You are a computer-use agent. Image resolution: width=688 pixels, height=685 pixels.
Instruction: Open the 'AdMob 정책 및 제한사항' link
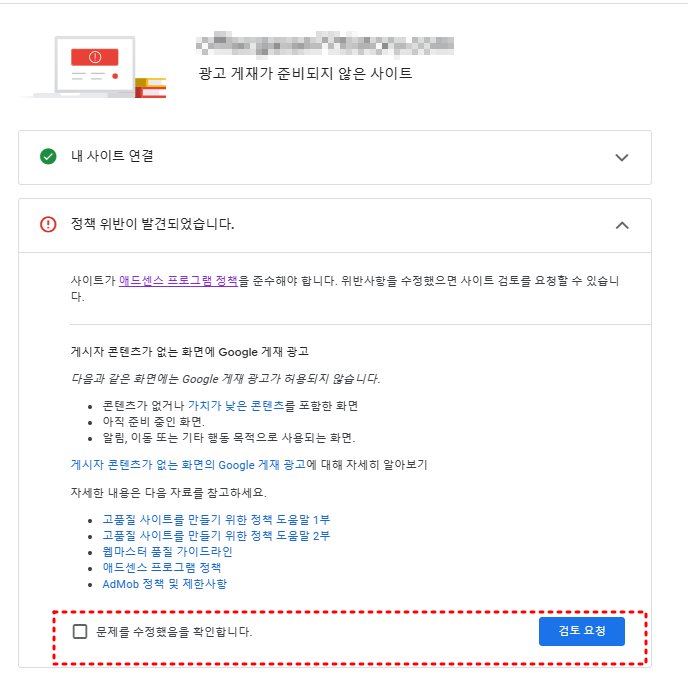[x=165, y=584]
